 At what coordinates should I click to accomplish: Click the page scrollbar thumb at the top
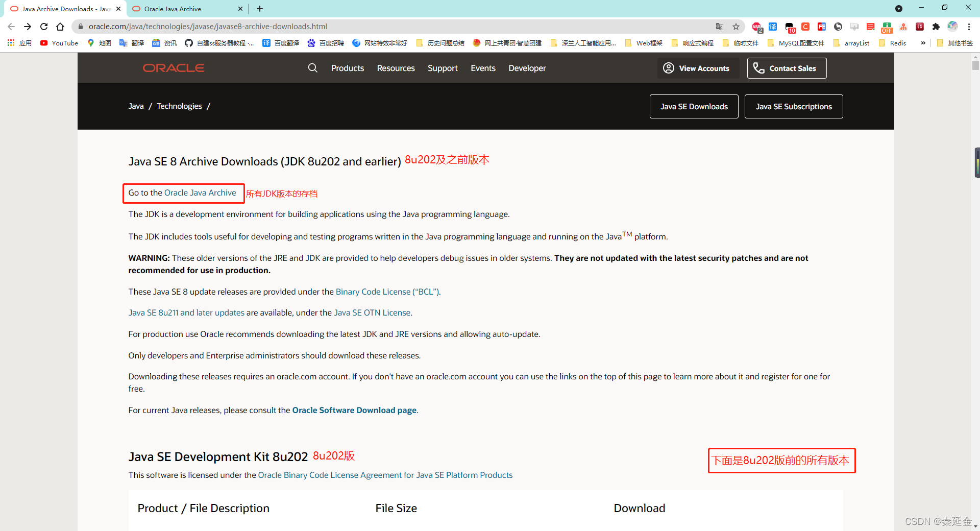click(975, 66)
